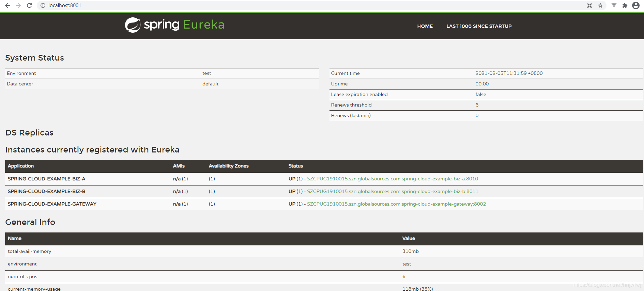This screenshot has width=644, height=291.
Task: Click the Application column header
Action: coord(21,166)
